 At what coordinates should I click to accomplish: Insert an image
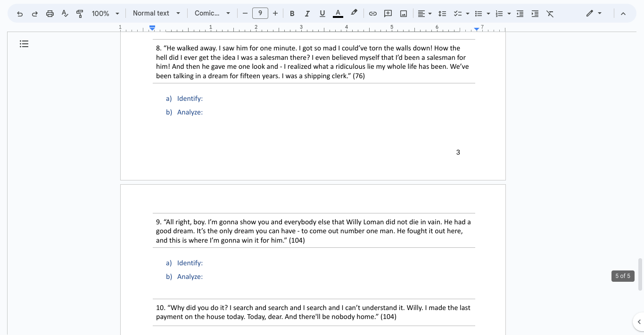pyautogui.click(x=404, y=14)
